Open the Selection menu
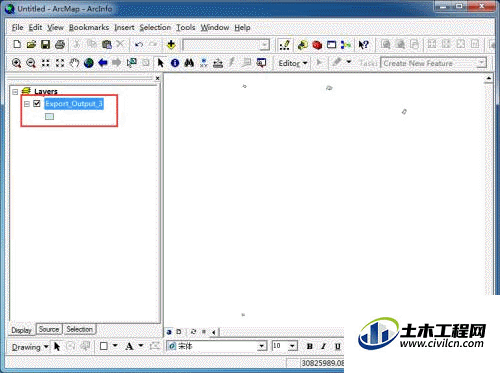Image resolution: width=500 pixels, height=373 pixels. point(155,28)
